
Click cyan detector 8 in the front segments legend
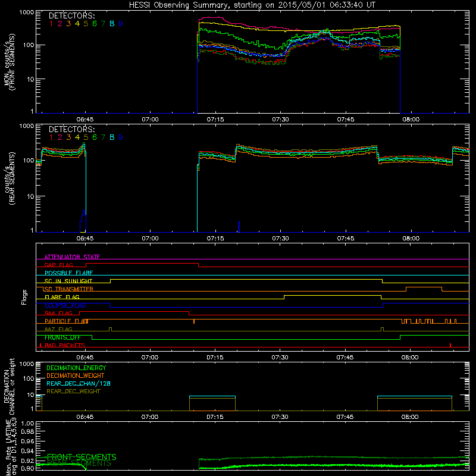112,24
